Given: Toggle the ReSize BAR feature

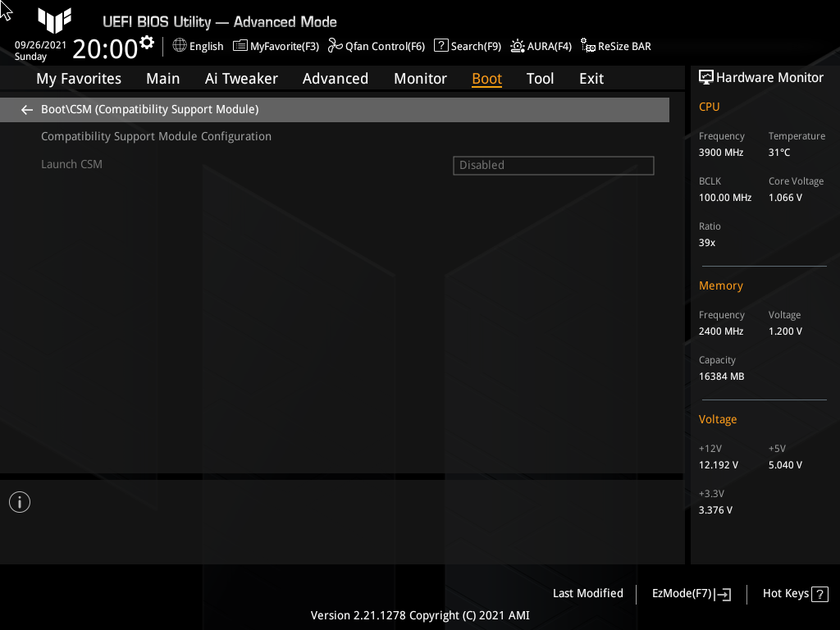Looking at the screenshot, I should pos(615,46).
